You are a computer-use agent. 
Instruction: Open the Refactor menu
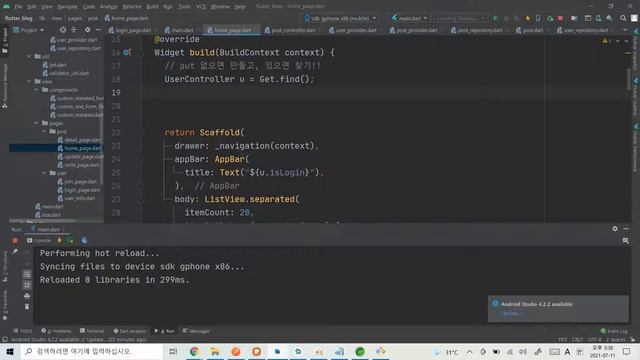tap(132, 7)
